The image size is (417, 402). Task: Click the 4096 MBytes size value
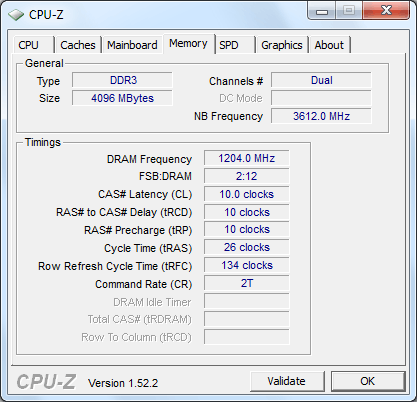[122, 98]
